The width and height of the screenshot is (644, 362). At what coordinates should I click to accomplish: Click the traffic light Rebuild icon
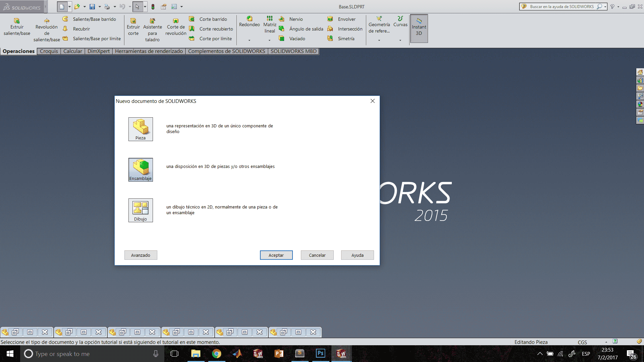[x=153, y=7]
